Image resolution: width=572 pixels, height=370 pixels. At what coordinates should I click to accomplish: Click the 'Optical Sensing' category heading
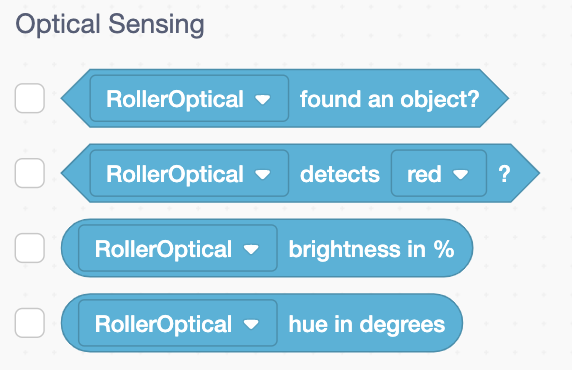click(110, 24)
